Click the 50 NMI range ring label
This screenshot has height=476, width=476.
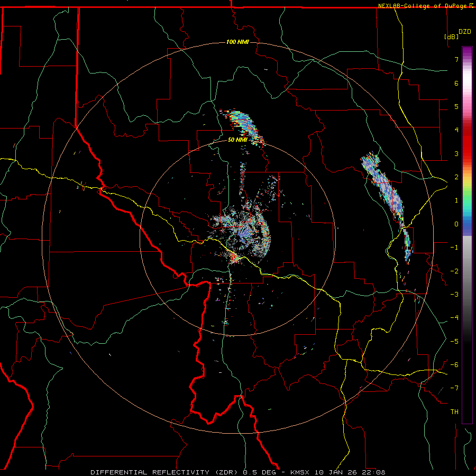[237, 140]
